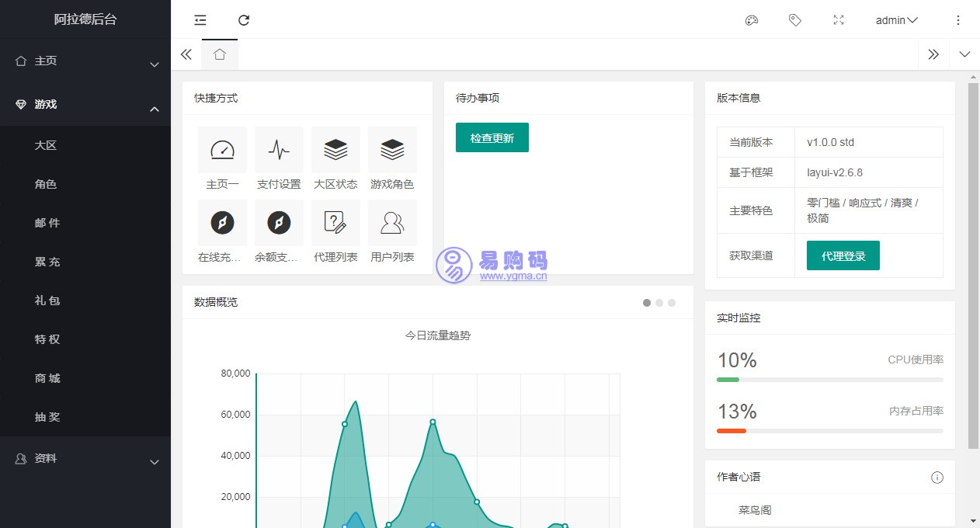The height and width of the screenshot is (528, 980).
Task: Collapse the 游戏 sidebar section
Action: coord(85,104)
